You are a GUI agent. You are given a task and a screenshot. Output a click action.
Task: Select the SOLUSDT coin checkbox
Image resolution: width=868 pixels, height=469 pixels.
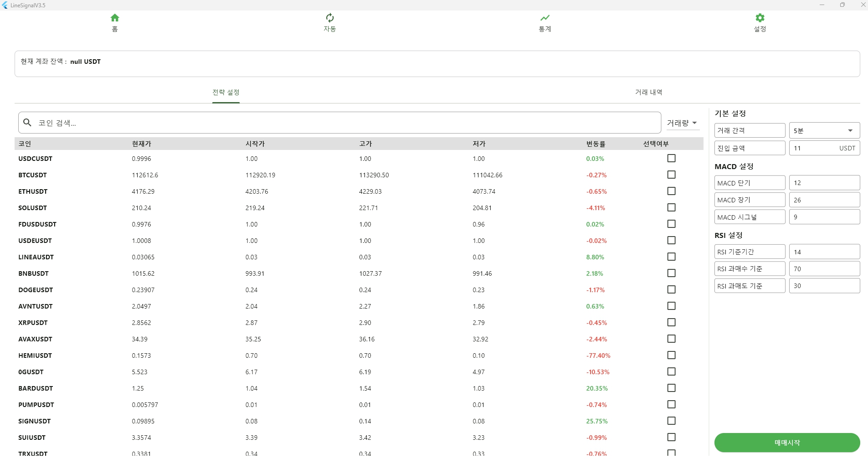(x=671, y=207)
